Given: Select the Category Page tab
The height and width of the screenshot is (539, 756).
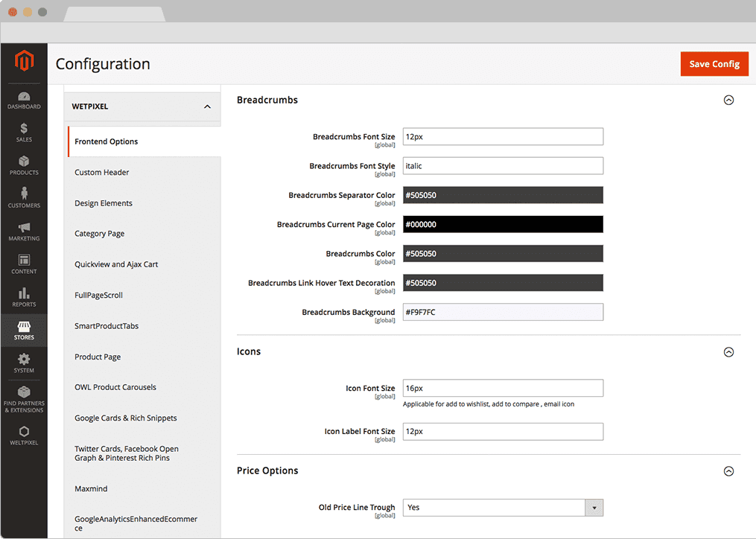Looking at the screenshot, I should click(100, 234).
